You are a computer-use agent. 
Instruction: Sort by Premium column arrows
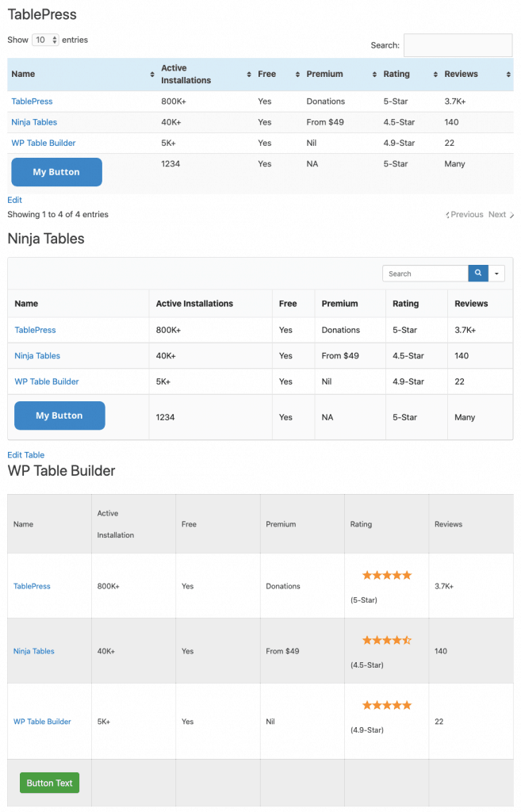[374, 75]
